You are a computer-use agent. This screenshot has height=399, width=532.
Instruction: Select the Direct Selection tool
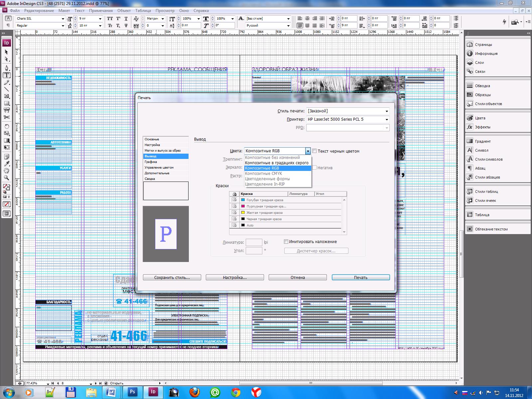[6, 59]
